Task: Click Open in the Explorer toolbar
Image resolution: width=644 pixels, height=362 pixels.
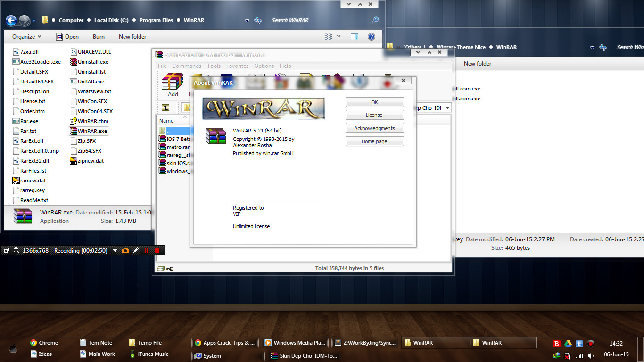Action: pyautogui.click(x=67, y=37)
